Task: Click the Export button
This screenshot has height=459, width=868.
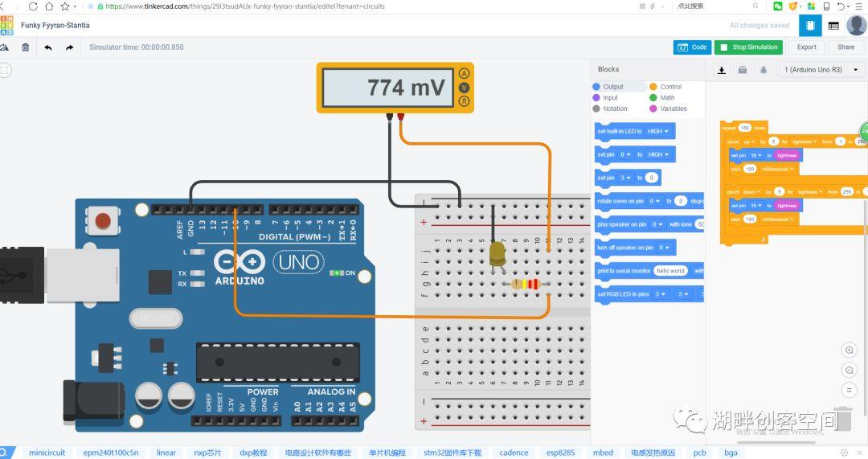Action: 807,47
